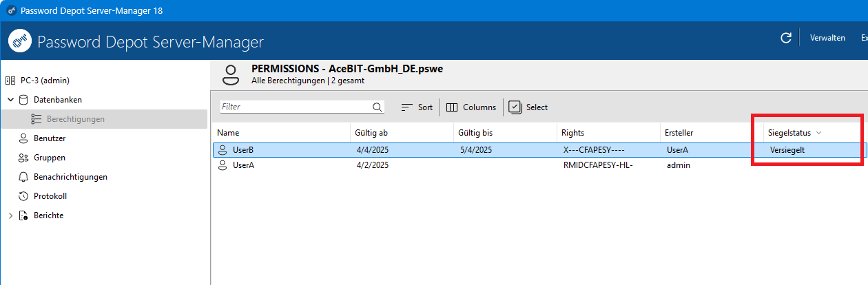The height and width of the screenshot is (285, 868).
Task: Click the user icon beside UserB
Action: point(223,149)
